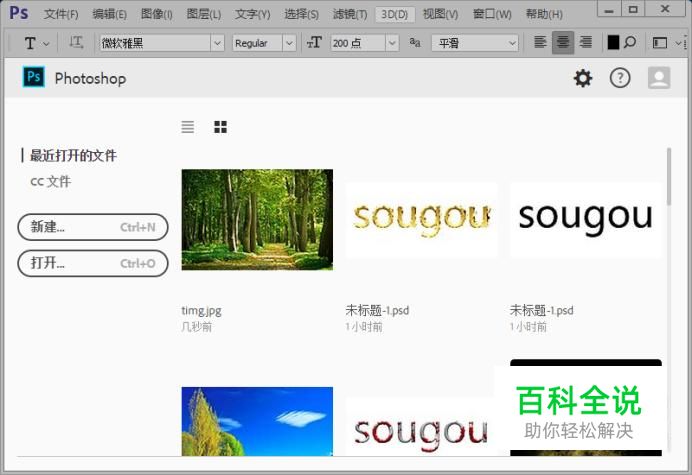Image resolution: width=692 pixels, height=475 pixels.
Task: Open the red-textured sougou thumbnail
Action: (420, 427)
